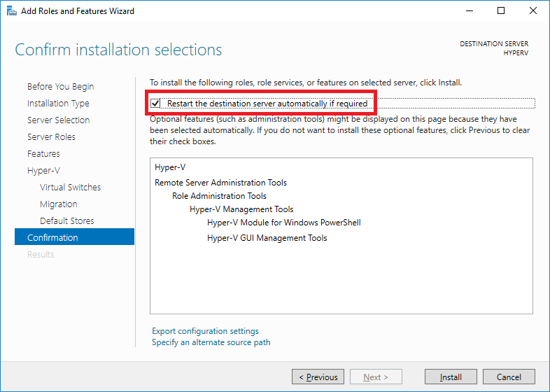Click the Install button
This screenshot has width=550, height=392.
tap(451, 377)
